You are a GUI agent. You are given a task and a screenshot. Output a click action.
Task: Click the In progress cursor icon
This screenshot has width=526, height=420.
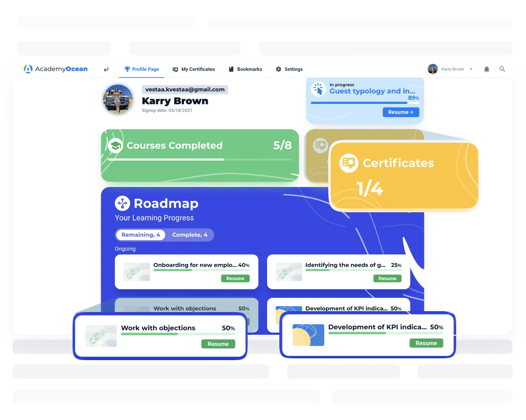tap(319, 89)
